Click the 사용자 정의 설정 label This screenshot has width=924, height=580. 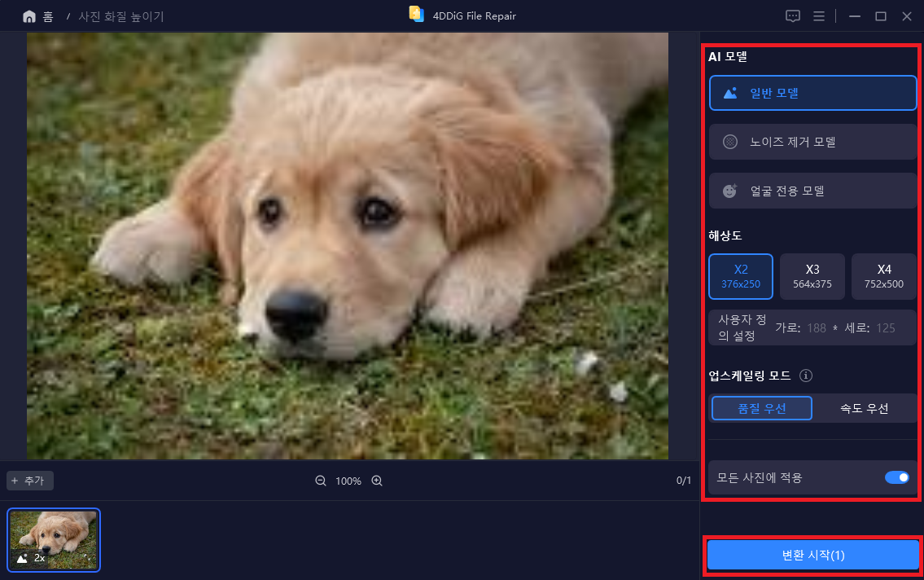(x=742, y=327)
